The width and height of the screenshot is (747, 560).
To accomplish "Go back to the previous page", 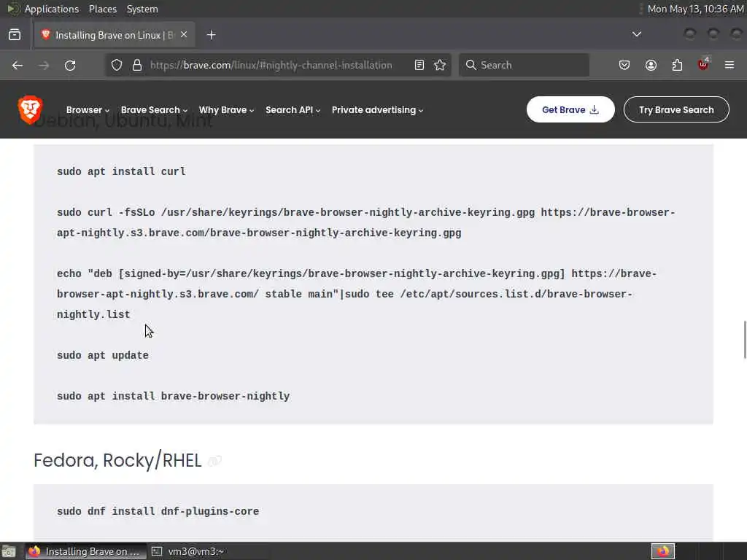I will click(x=18, y=65).
